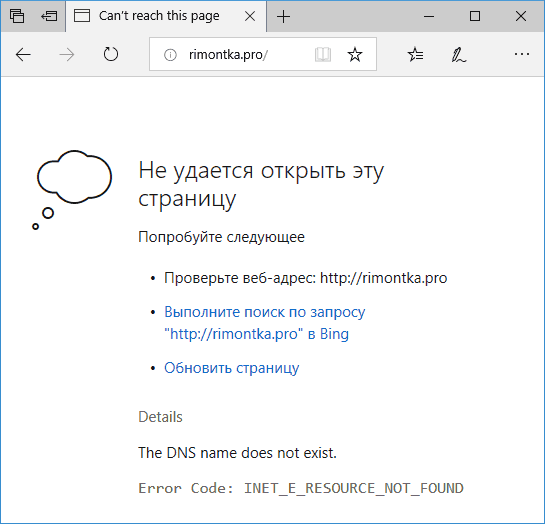The height and width of the screenshot is (524, 545).
Task: Open the Hub favorites list
Action: point(415,55)
